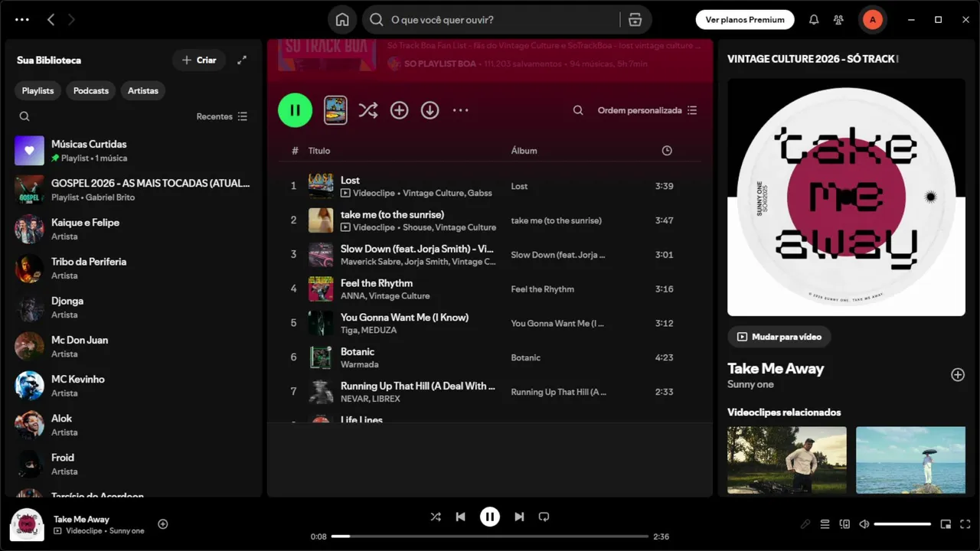Image resolution: width=980 pixels, height=551 pixels.
Task: Adjust the volume slider
Action: (x=903, y=524)
